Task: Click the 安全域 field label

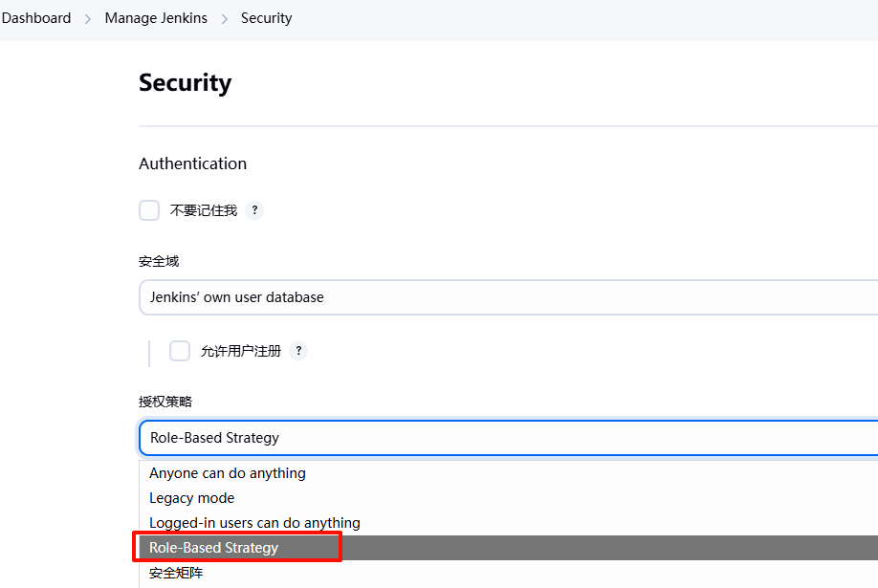Action: 159,261
